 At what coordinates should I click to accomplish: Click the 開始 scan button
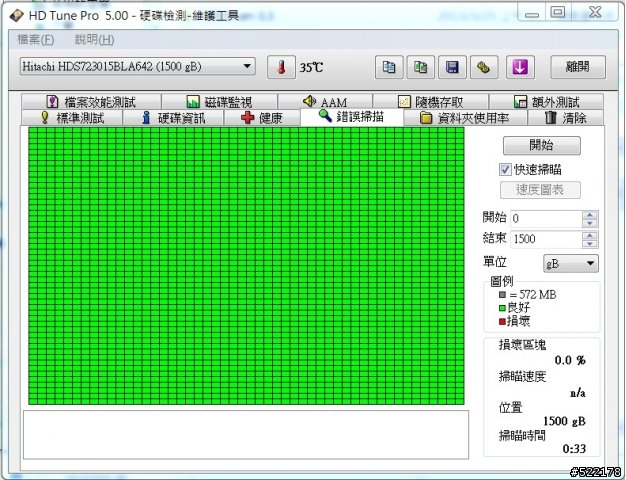point(542,145)
